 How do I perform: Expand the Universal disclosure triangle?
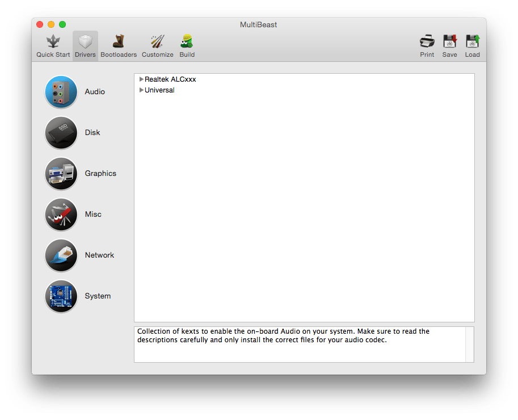point(141,90)
